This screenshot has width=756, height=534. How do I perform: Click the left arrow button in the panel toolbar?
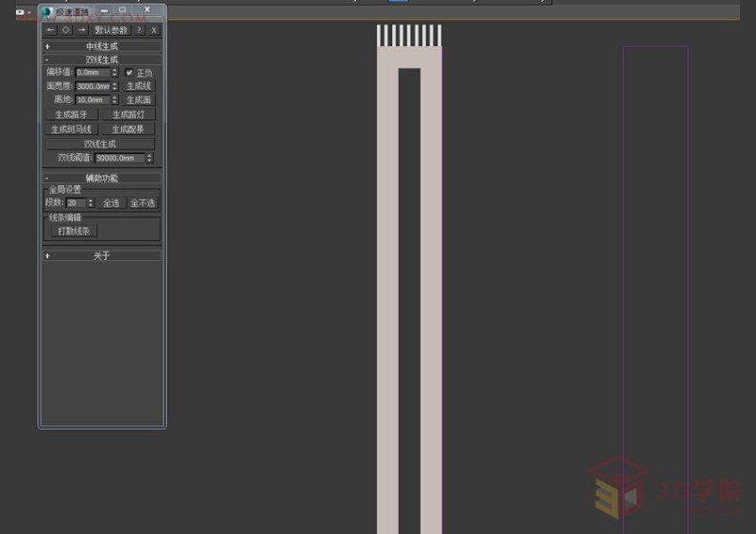click(51, 30)
